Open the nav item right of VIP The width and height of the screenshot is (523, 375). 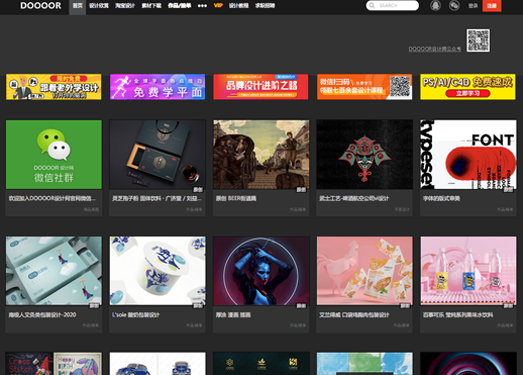[238, 6]
